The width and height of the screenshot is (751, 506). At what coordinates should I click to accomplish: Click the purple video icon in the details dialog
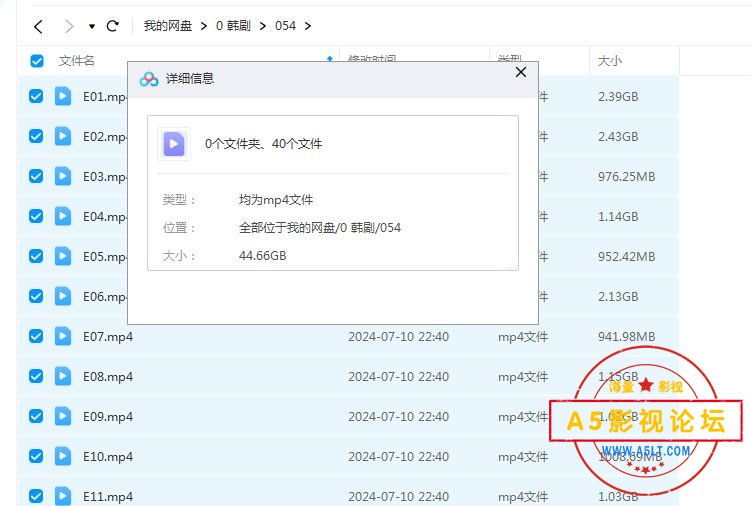coord(174,144)
